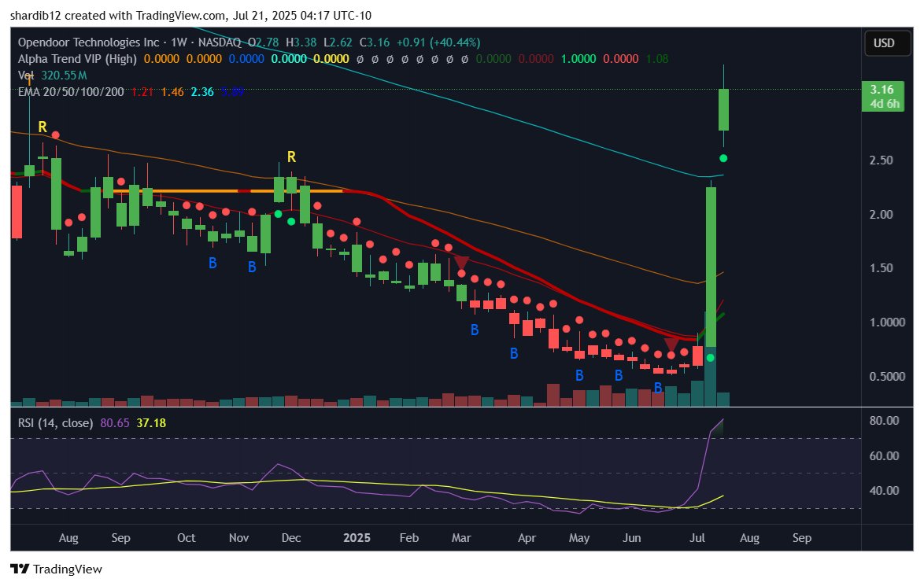Click the EMA 20 value 1.21
The image size is (924, 586).
pos(142,92)
